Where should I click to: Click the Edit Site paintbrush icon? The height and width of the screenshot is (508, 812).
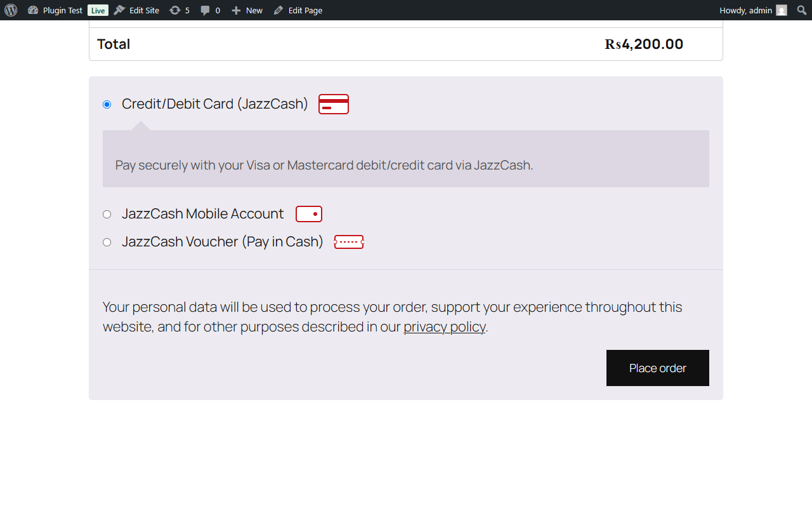[119, 10]
